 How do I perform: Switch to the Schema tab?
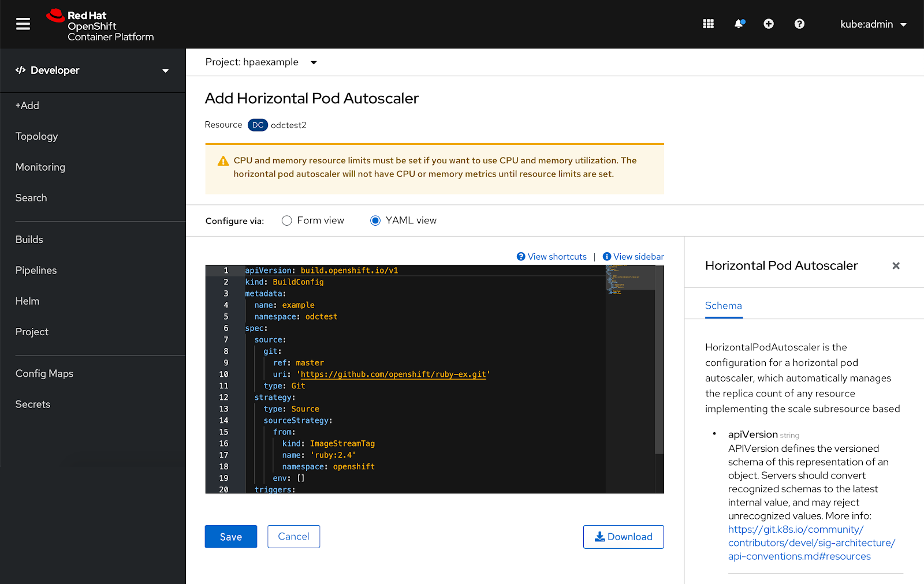click(x=724, y=306)
